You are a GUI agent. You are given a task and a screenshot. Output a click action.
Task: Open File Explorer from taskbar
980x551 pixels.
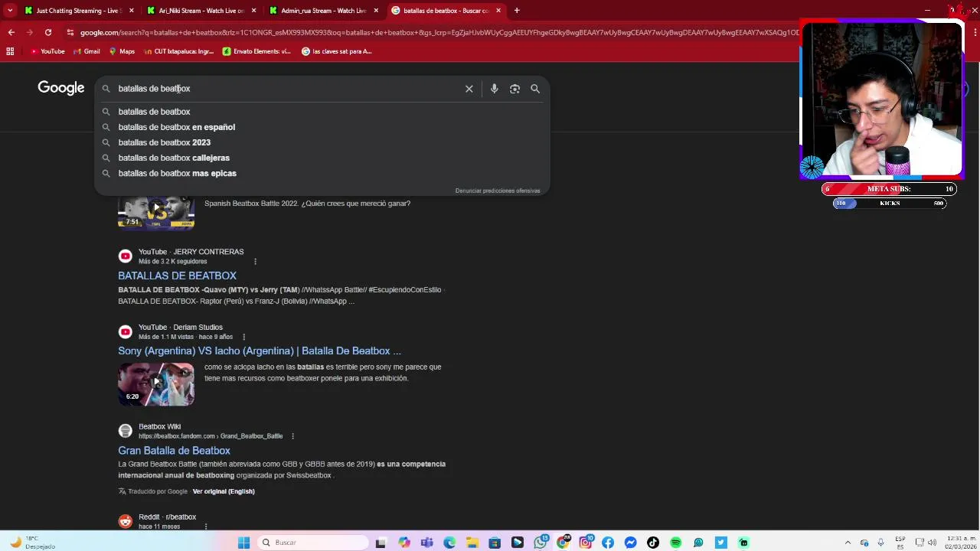(x=472, y=543)
